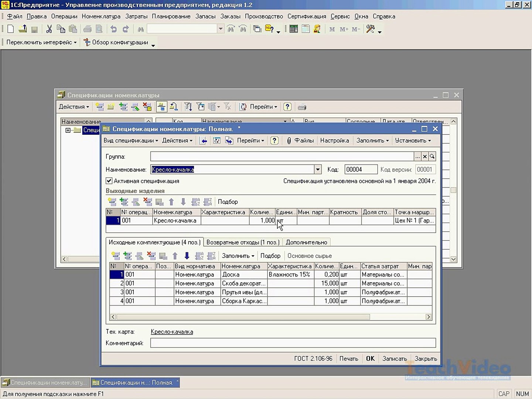Viewport: 532px width, 399px height.
Task: Click the Печать button
Action: pos(349,359)
